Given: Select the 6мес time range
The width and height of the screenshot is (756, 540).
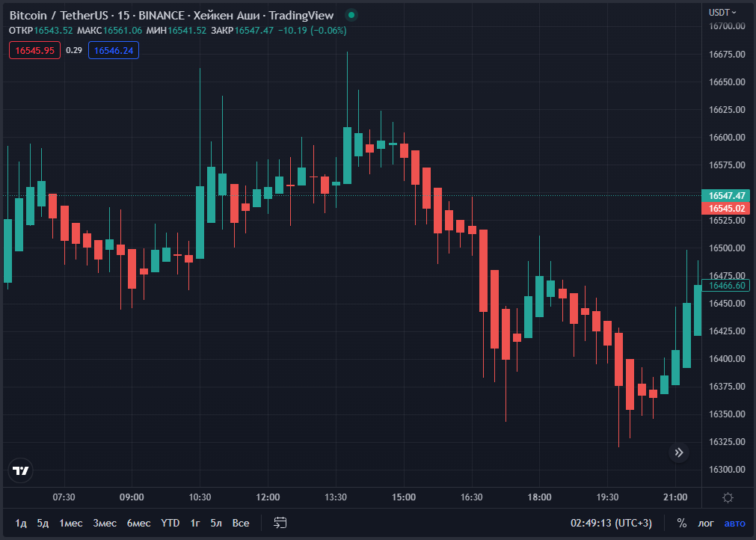Looking at the screenshot, I should coord(138,523).
